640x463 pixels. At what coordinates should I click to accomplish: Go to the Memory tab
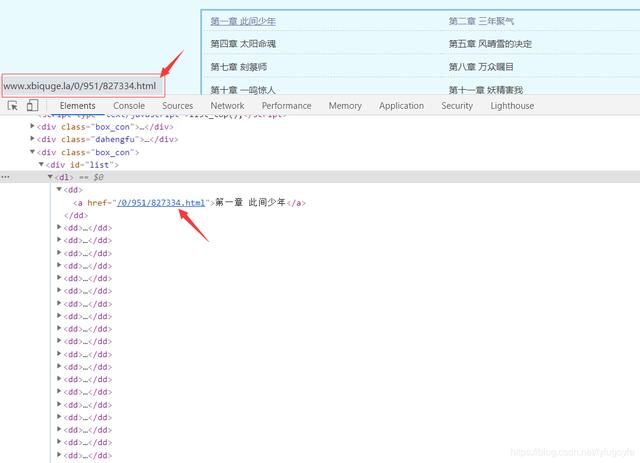pos(345,106)
